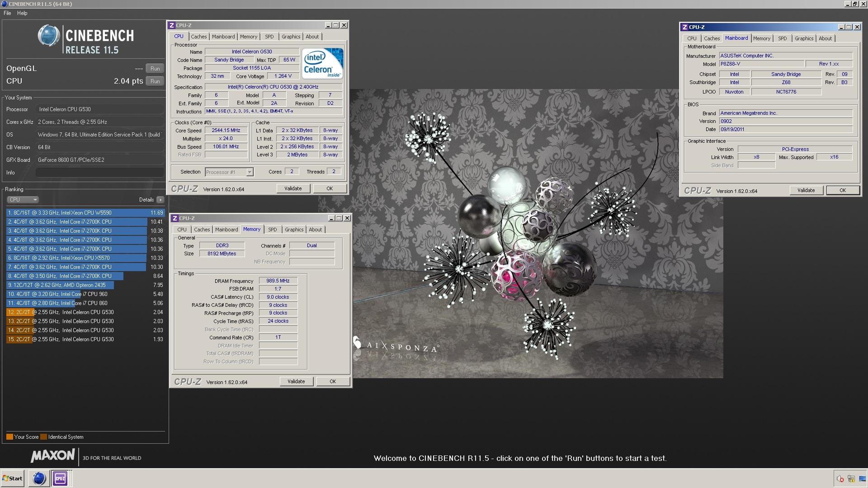
Task: Click the Details arrow icon in Ranking
Action: (160, 200)
